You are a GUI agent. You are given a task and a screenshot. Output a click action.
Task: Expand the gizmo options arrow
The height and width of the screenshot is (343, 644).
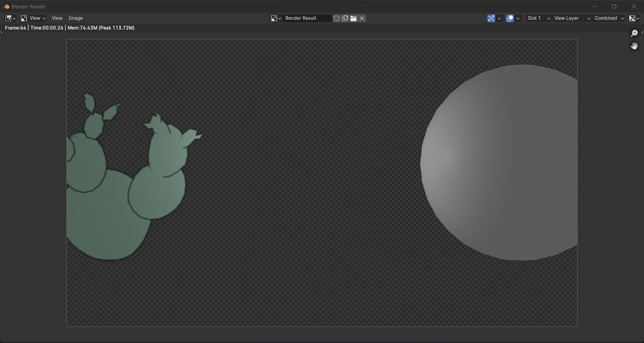499,18
